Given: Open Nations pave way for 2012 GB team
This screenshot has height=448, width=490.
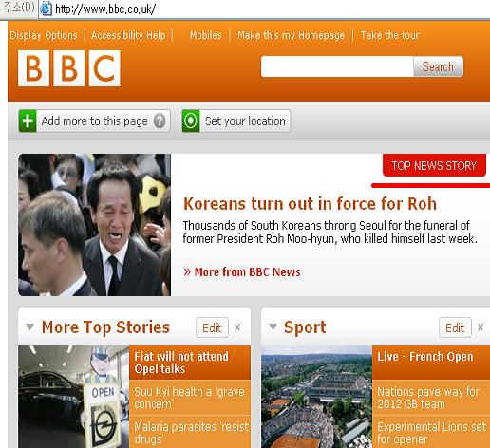Looking at the screenshot, I should [431, 398].
